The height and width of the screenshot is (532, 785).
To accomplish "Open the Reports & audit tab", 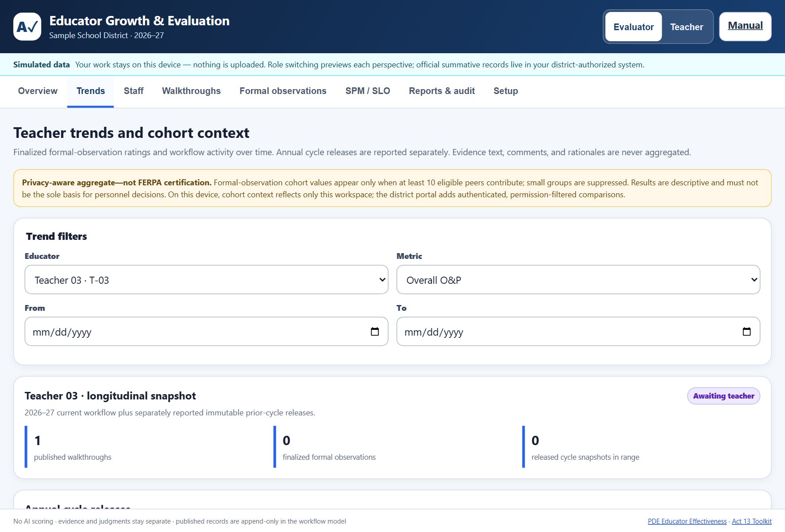I will [x=442, y=91].
